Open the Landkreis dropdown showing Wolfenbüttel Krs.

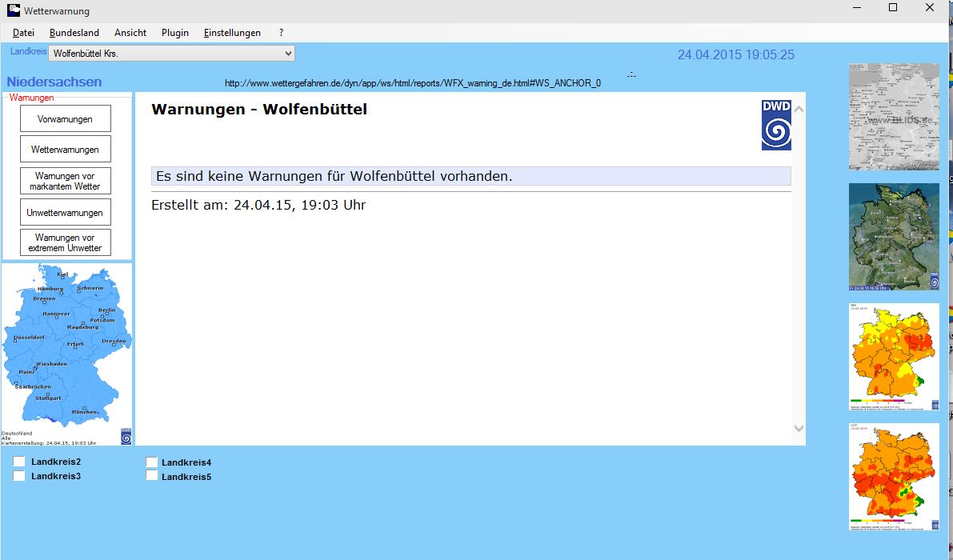point(171,54)
